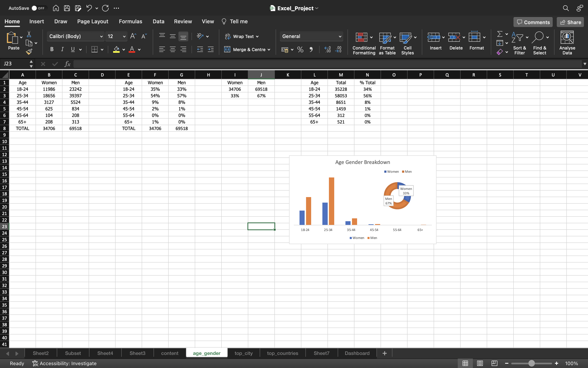This screenshot has width=588, height=368.
Task: Activate the Format Painter brush
Action: (x=29, y=52)
